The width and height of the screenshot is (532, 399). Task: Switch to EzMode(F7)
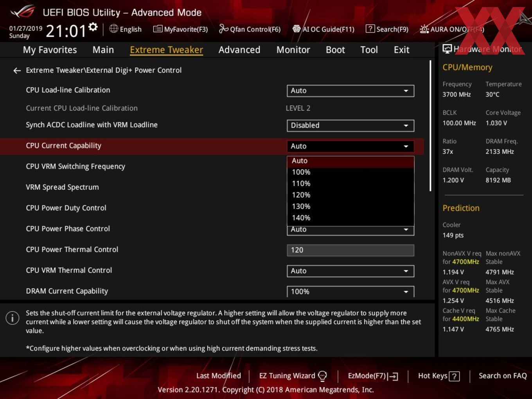[x=373, y=376]
